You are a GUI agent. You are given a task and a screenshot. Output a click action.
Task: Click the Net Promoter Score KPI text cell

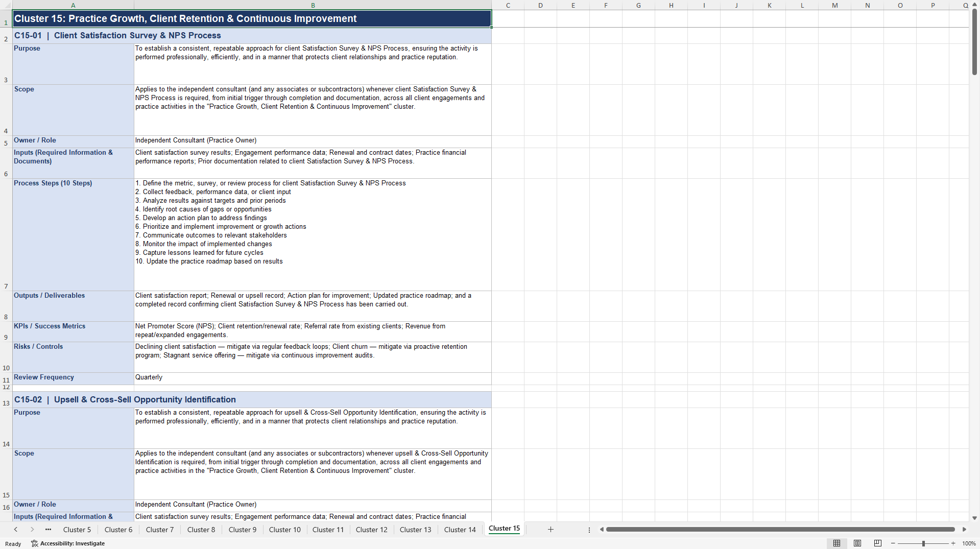coord(313,332)
